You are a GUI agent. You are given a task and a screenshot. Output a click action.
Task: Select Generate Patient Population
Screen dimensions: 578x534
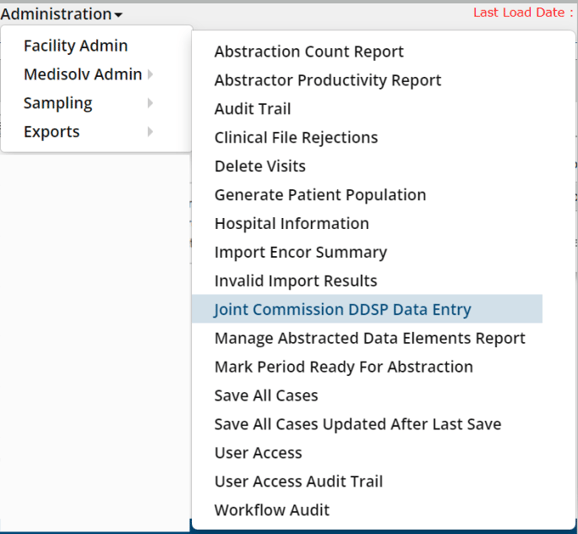point(320,195)
